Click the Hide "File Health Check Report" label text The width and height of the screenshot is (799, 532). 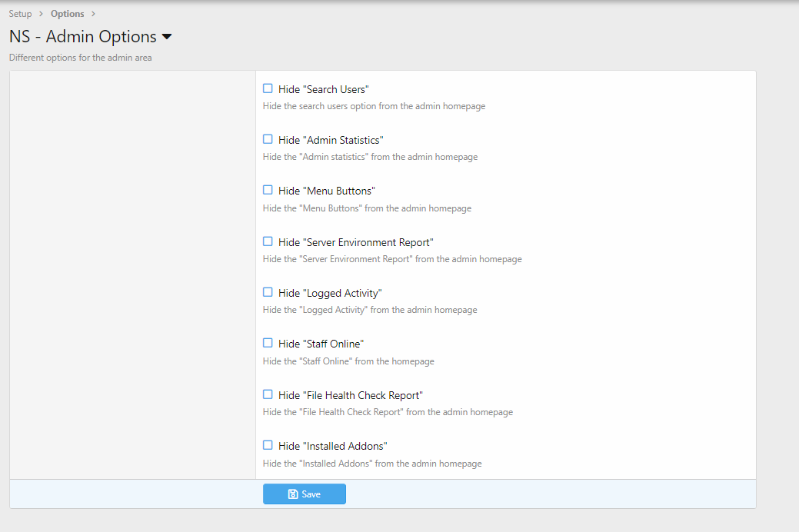tap(350, 395)
